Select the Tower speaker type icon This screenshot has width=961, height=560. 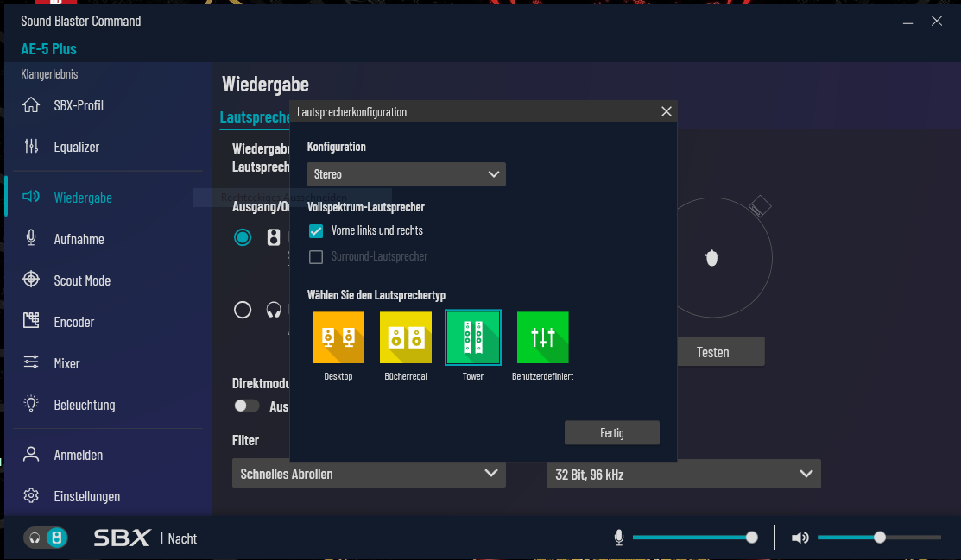point(473,337)
